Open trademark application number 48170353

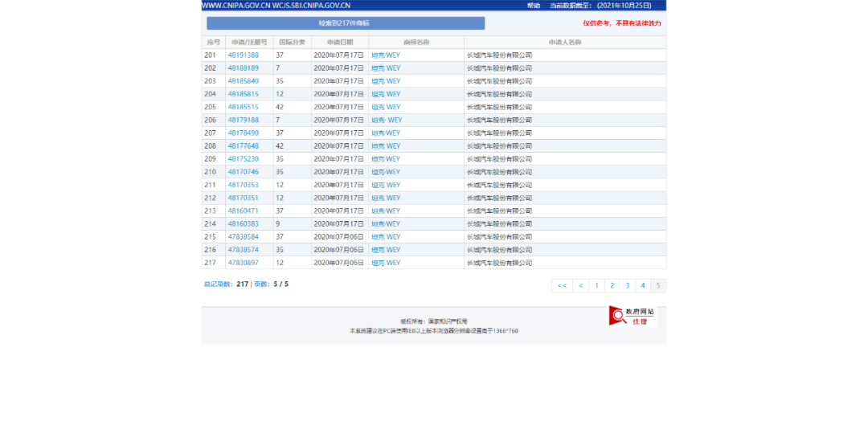[x=243, y=185]
